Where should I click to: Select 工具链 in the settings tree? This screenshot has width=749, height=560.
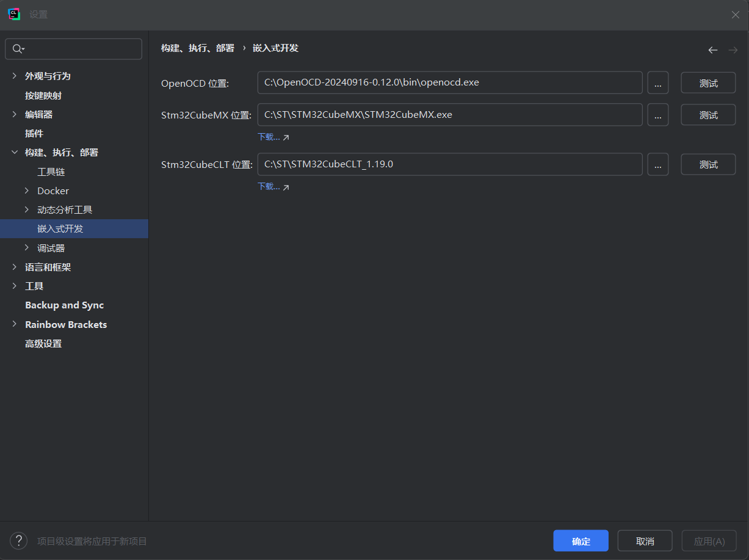51,172
